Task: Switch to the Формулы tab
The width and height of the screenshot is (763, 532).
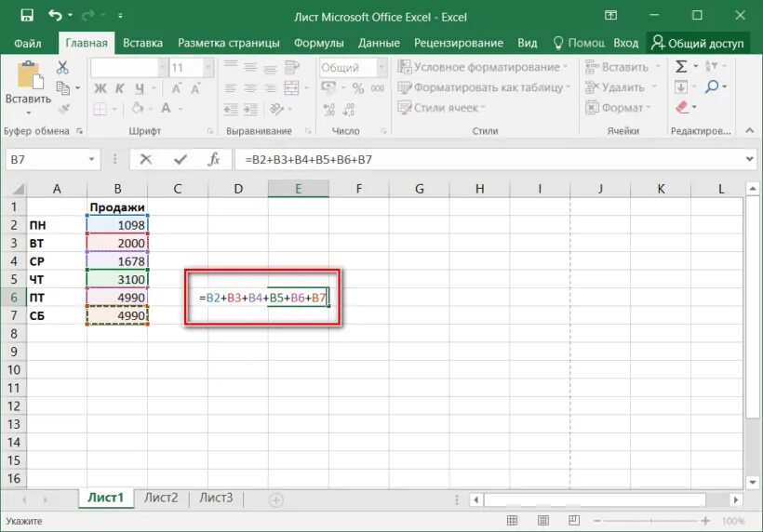Action: [319, 44]
